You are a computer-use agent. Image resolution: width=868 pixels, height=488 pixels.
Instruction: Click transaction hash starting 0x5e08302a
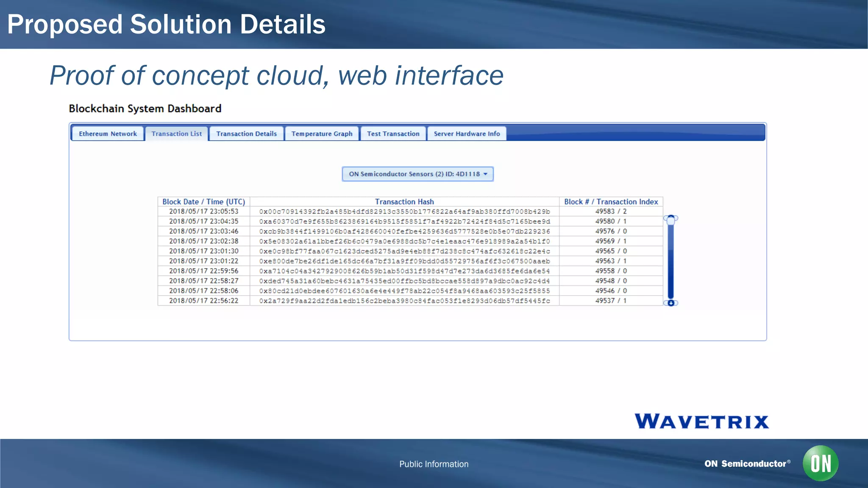(x=404, y=241)
